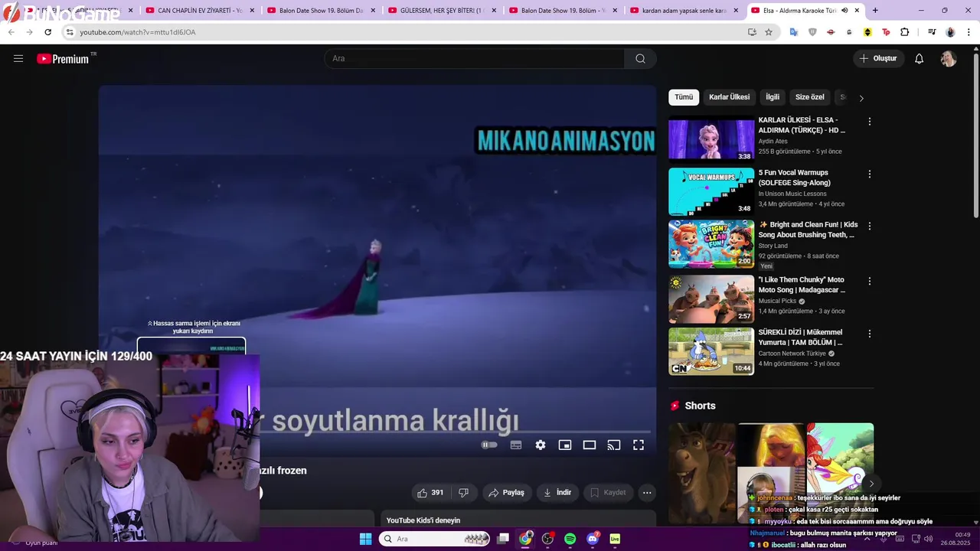
Task: Open the red Tp extension icon
Action: point(886,32)
